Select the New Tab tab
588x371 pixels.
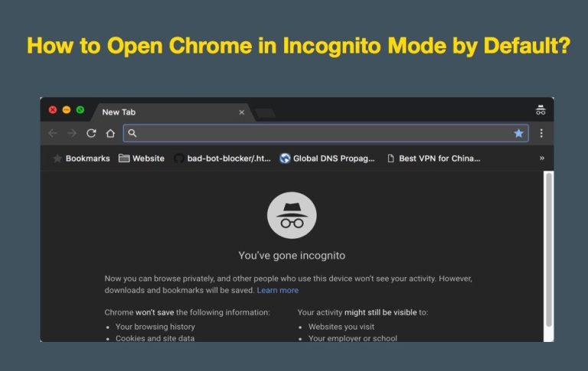point(171,112)
